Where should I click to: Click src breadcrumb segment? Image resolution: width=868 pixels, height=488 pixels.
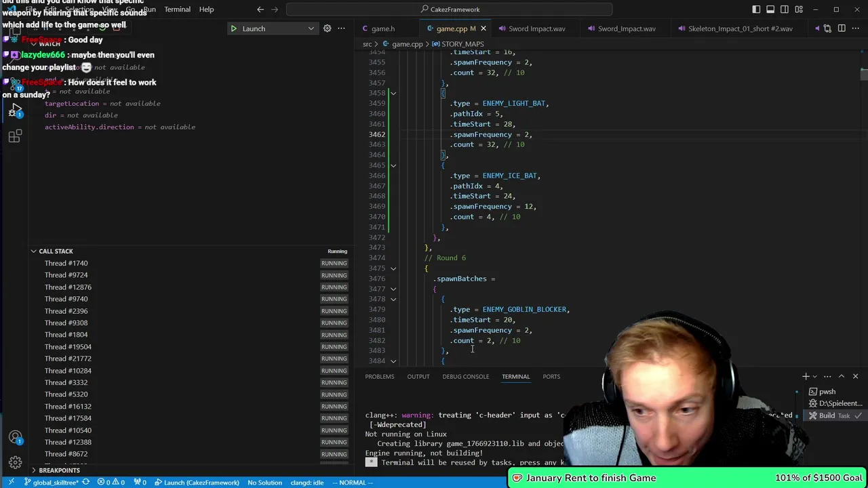(x=367, y=44)
